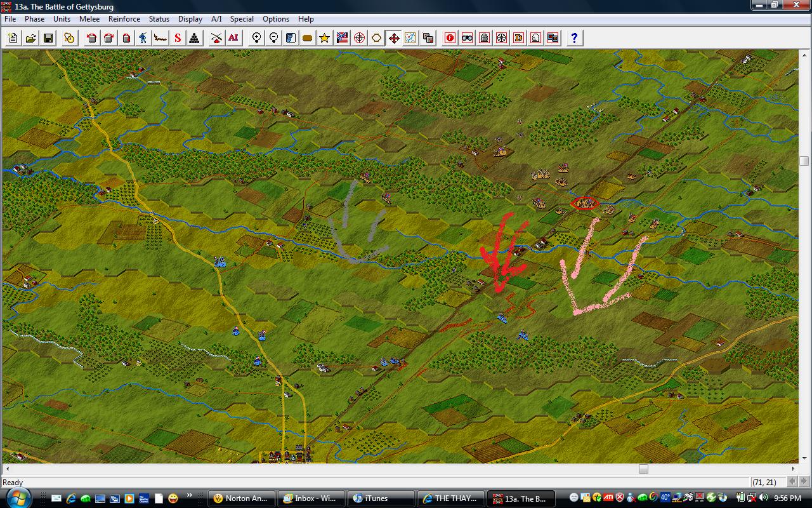Screen dimensions: 812x508
Task: Click the vertical scrollbar thumb
Action: pyautogui.click(x=804, y=161)
